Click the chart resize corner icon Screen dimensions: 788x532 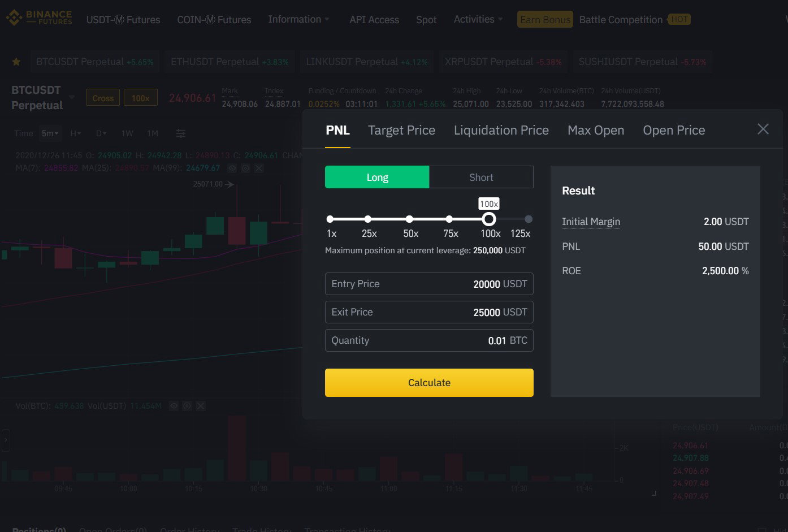(654, 493)
